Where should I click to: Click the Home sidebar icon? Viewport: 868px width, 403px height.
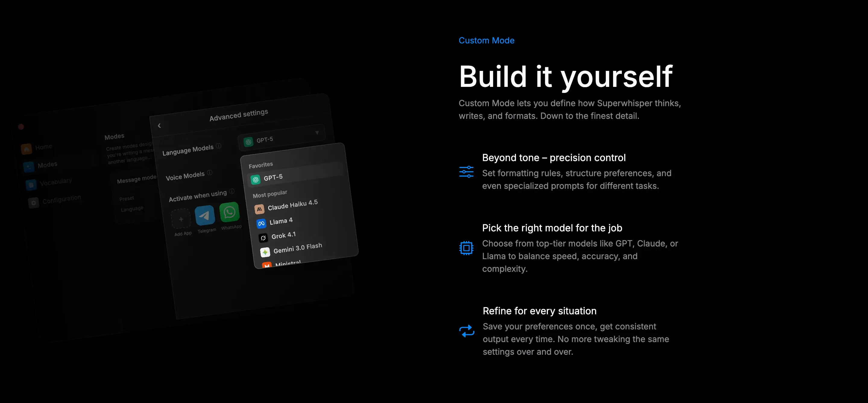pos(26,149)
